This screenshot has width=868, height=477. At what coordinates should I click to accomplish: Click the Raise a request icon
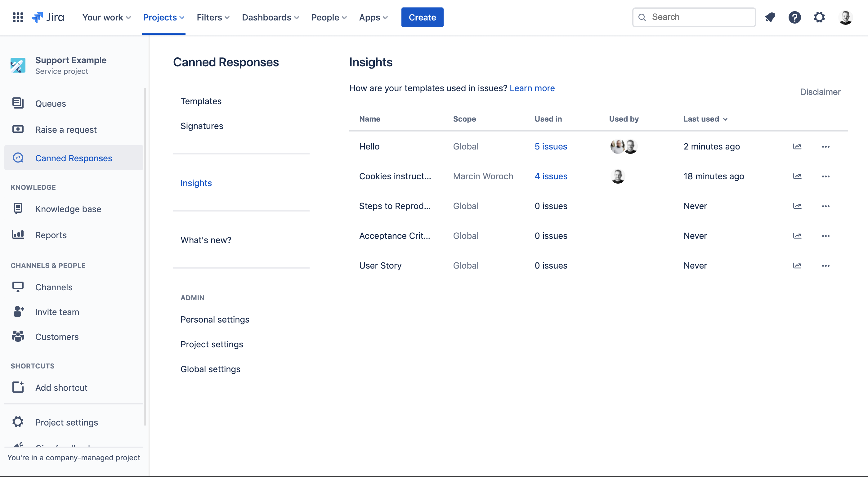[18, 130]
